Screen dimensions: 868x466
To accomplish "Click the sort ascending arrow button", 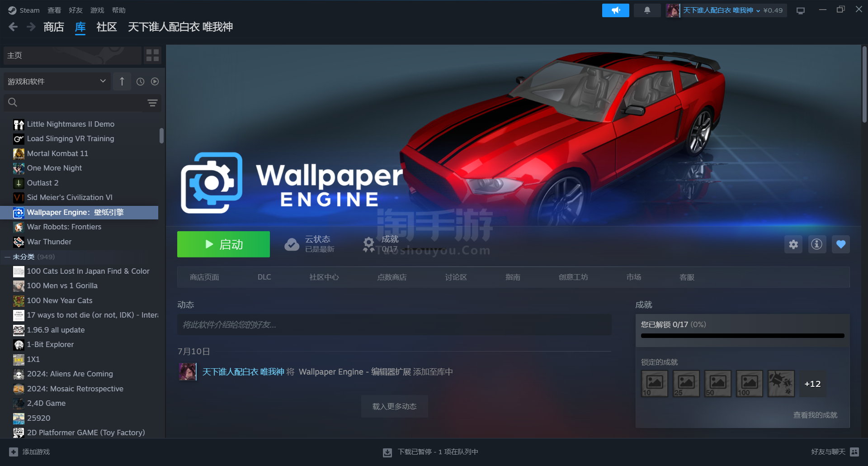I will pyautogui.click(x=122, y=81).
